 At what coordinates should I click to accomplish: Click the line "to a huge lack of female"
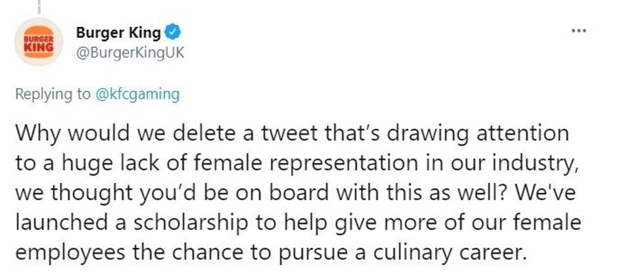[300, 164]
